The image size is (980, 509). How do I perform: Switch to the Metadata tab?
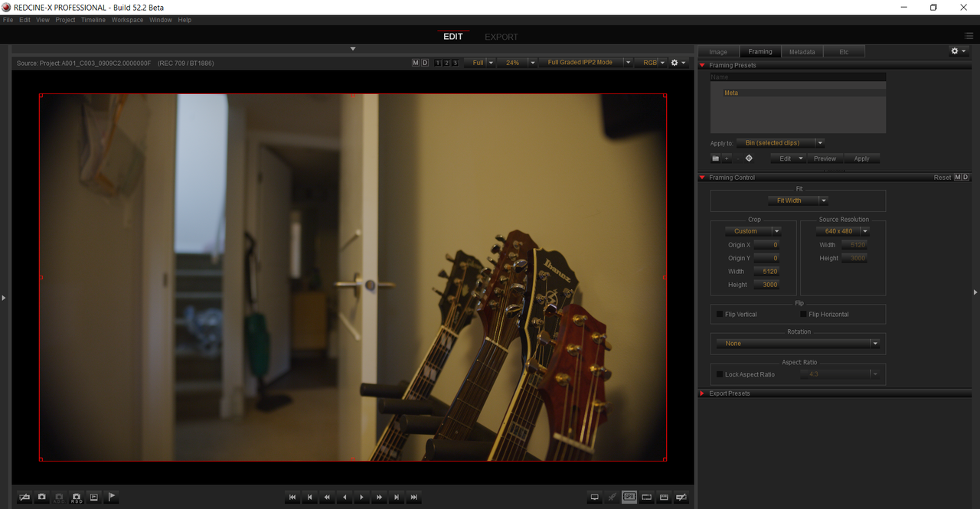click(x=802, y=52)
